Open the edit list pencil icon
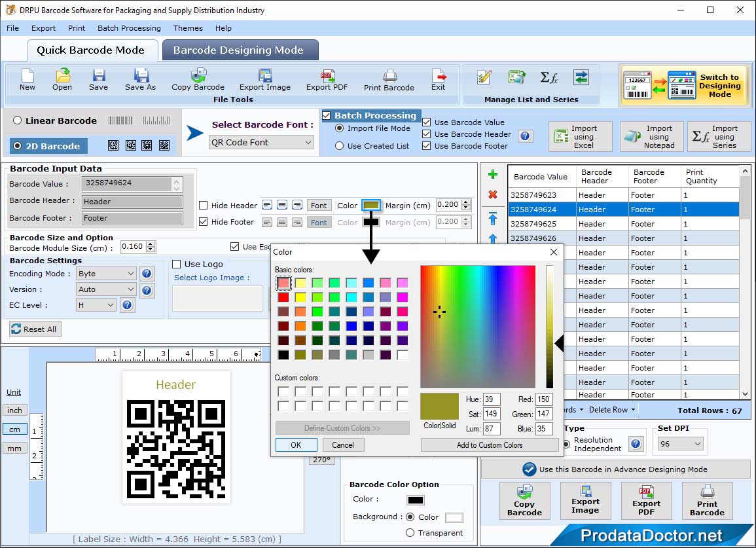This screenshot has width=756, height=548. 484,77
